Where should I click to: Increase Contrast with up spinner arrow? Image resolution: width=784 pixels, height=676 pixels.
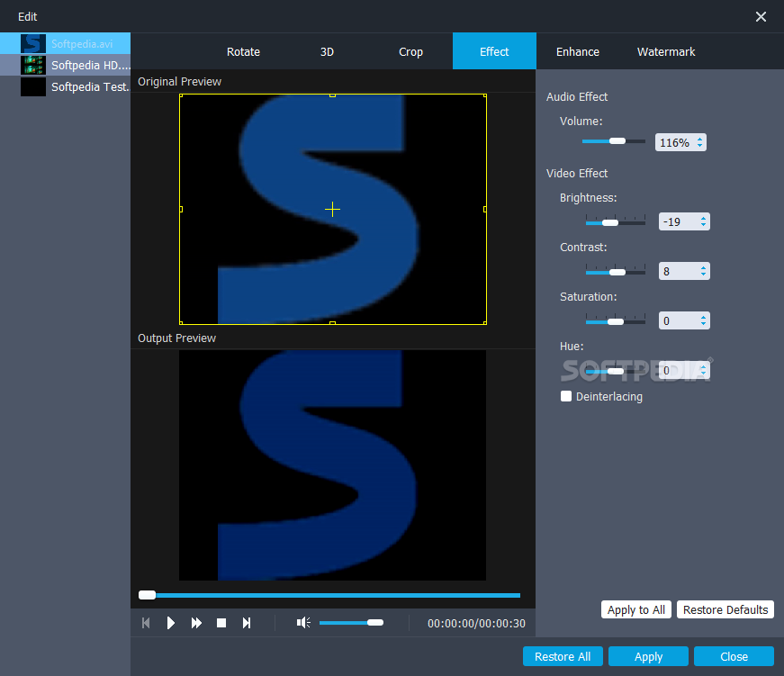[703, 268]
